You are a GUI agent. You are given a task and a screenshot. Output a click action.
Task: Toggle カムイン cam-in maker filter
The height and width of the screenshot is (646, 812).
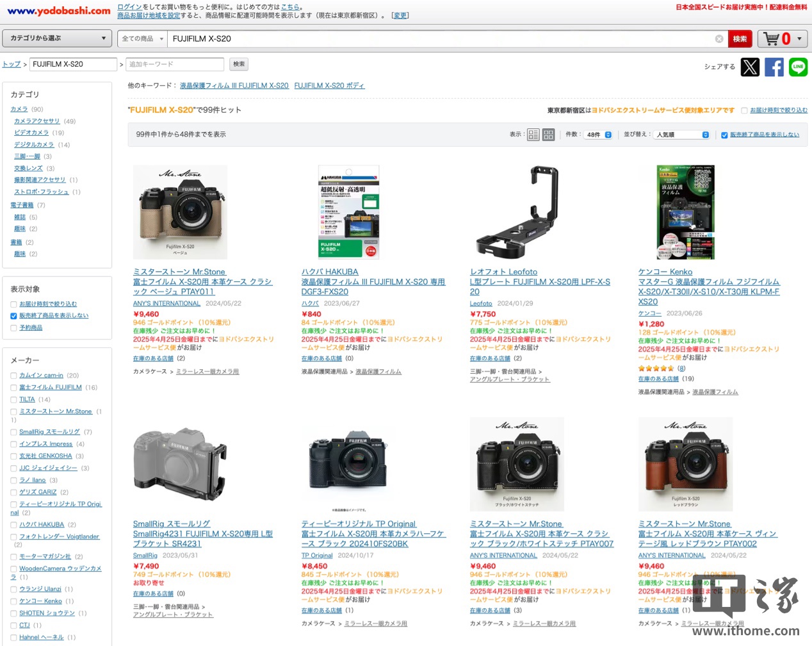click(13, 376)
